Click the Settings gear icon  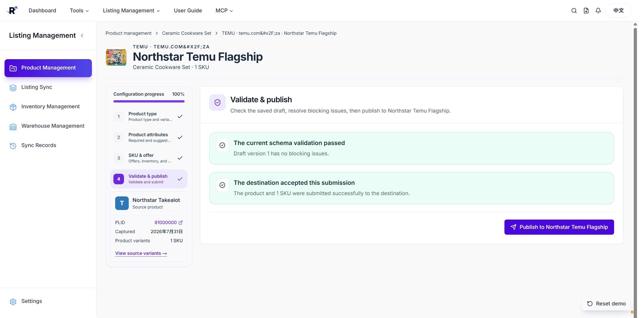pyautogui.click(x=13, y=302)
